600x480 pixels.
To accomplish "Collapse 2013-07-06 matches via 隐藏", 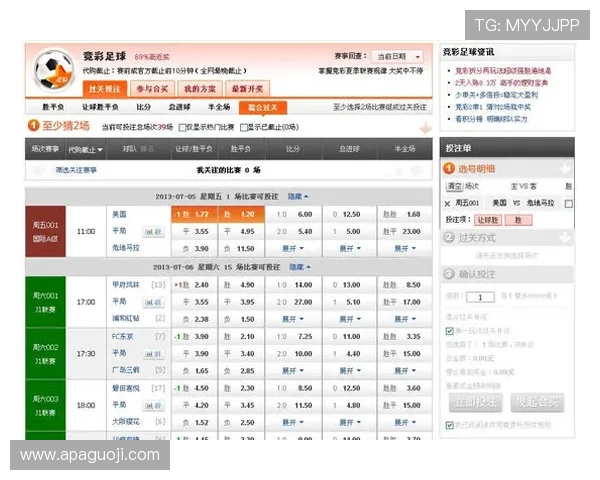I will [300, 267].
